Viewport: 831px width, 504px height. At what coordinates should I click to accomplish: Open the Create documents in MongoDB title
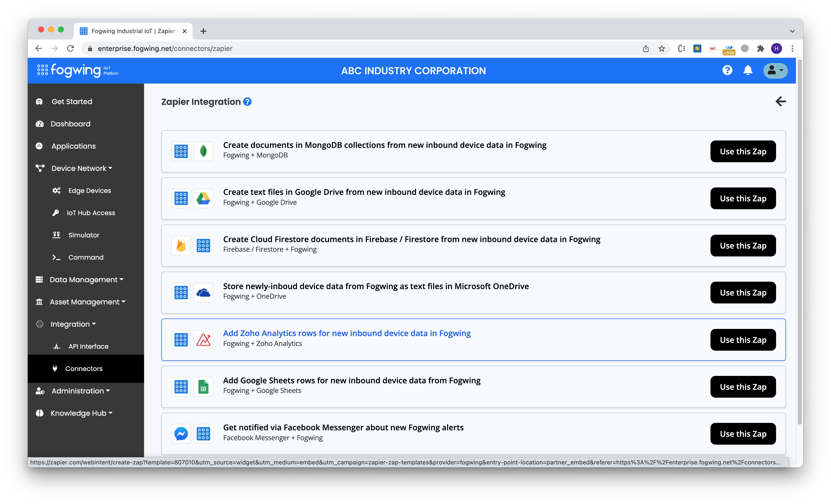pos(385,145)
